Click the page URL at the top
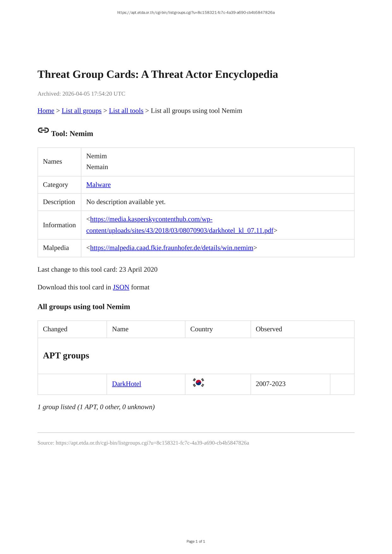The height and width of the screenshot is (554, 392). click(x=196, y=13)
